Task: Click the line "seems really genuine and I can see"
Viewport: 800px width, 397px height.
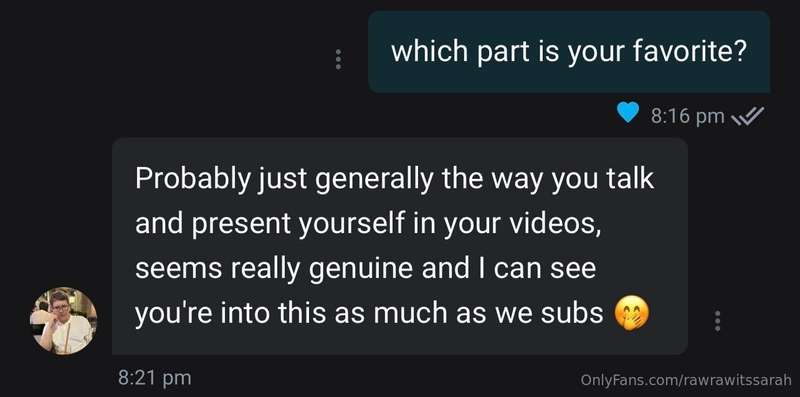Action: (x=365, y=269)
